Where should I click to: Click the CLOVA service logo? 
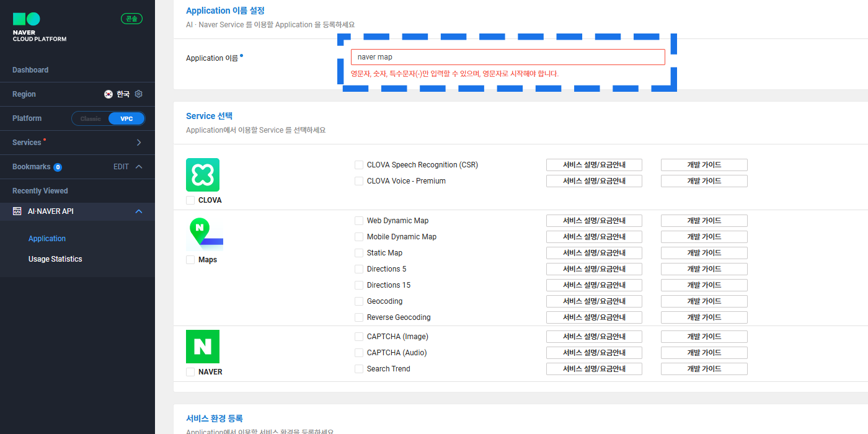(x=203, y=175)
